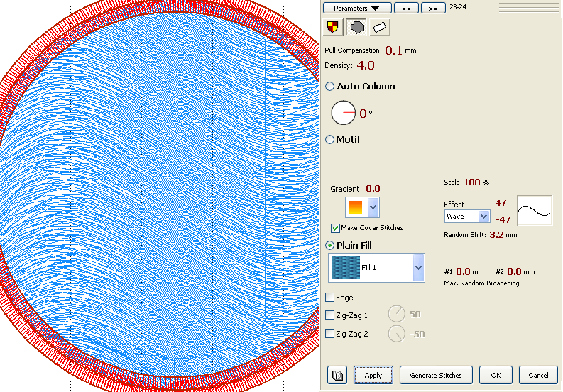Viewport: 563px width, 392px height.
Task: Click the Fill 1 pattern thumbnail
Action: [346, 268]
